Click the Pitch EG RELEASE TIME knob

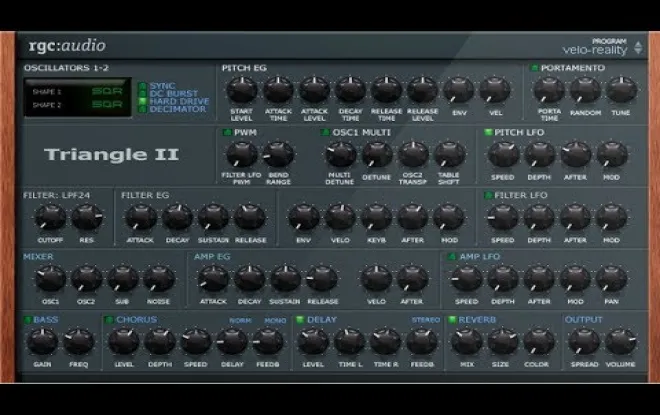tap(386, 90)
